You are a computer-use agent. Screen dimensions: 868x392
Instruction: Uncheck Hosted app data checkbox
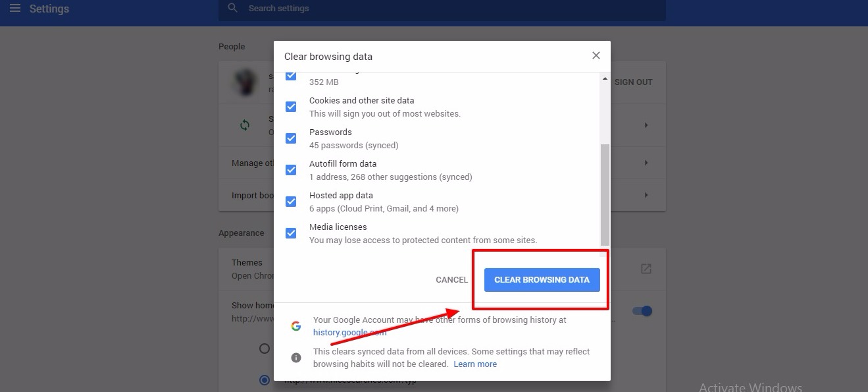coord(291,202)
